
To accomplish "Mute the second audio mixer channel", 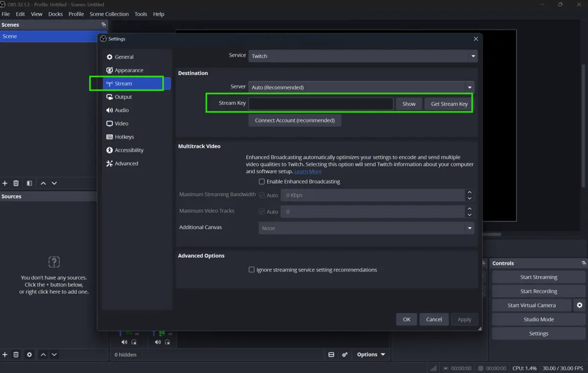I will click(x=158, y=342).
